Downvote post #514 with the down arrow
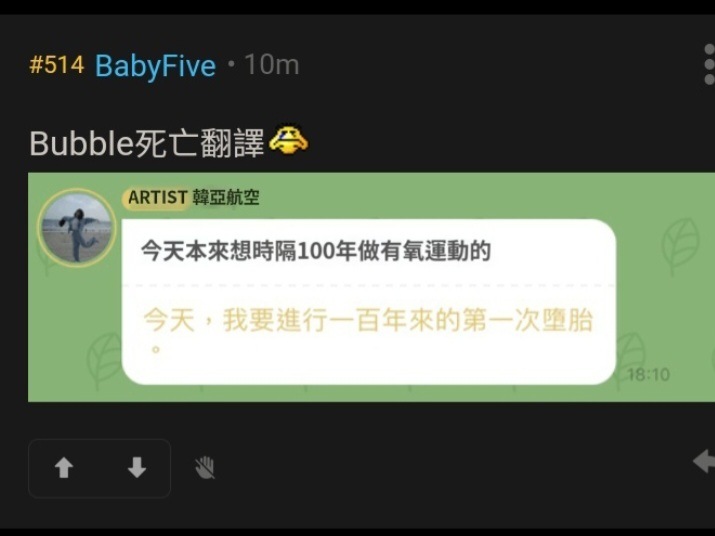715x536 pixels. (136, 468)
